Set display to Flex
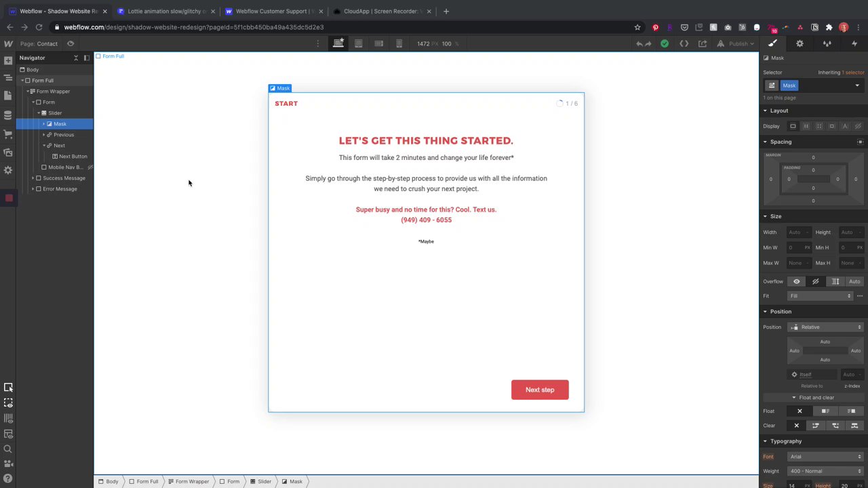868x488 pixels. (806, 126)
